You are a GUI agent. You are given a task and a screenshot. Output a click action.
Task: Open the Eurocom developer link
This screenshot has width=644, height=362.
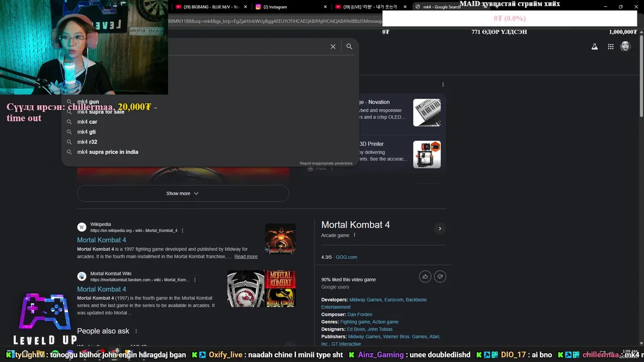pyautogui.click(x=393, y=300)
